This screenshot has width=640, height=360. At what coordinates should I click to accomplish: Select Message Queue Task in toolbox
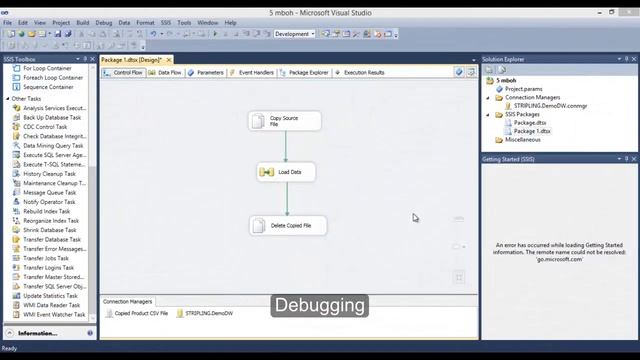pyautogui.click(x=49, y=193)
